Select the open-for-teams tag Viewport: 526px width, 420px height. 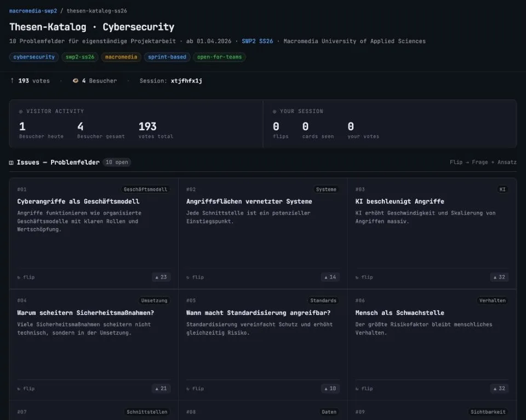point(219,57)
